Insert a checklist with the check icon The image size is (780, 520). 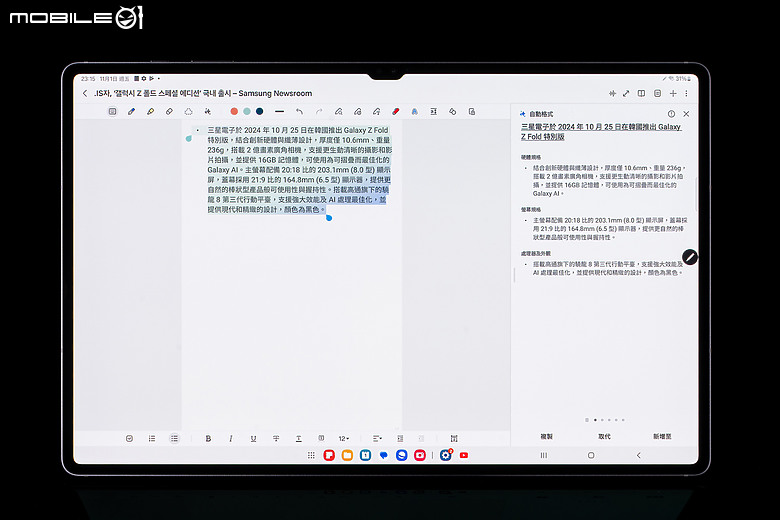tap(129, 438)
